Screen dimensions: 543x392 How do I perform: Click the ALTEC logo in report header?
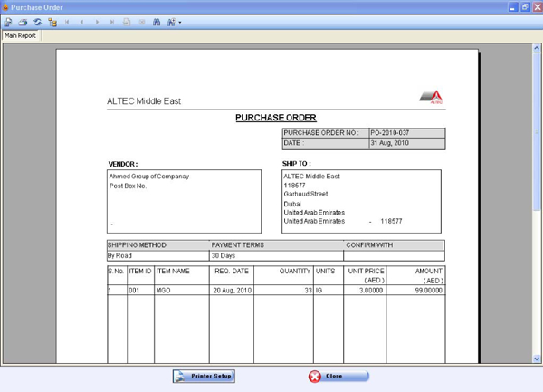432,97
